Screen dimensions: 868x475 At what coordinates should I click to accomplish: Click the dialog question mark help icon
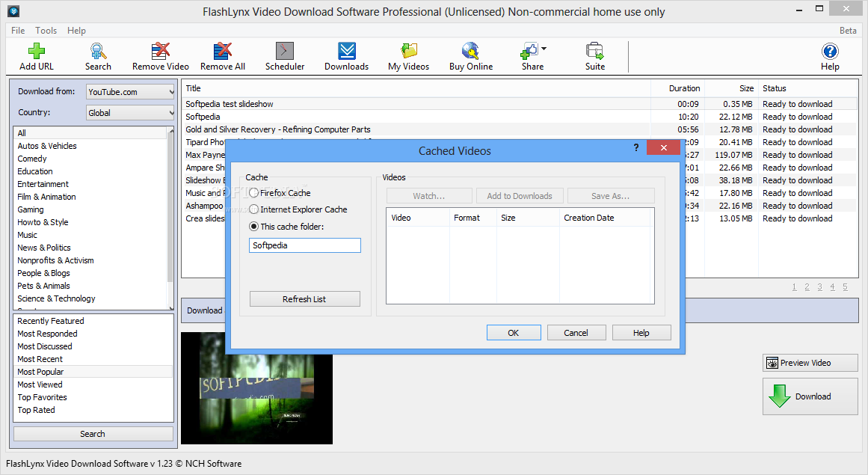[x=636, y=147]
